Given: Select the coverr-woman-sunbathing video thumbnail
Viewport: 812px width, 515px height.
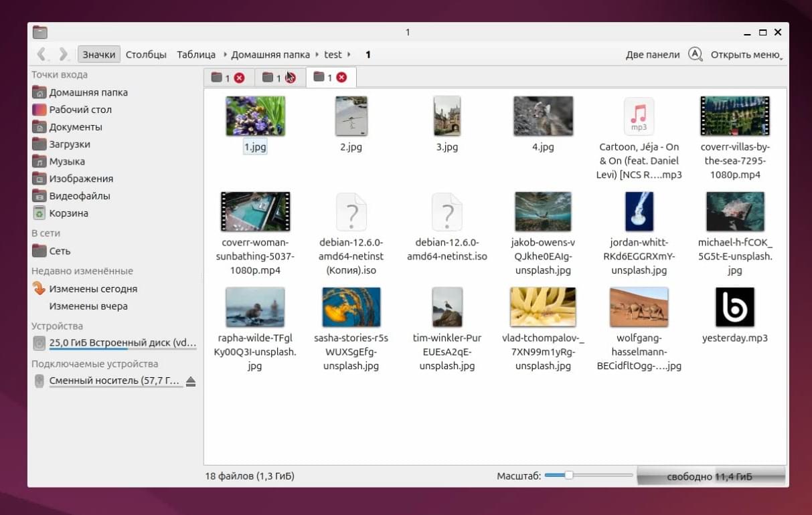Looking at the screenshot, I should coord(255,211).
